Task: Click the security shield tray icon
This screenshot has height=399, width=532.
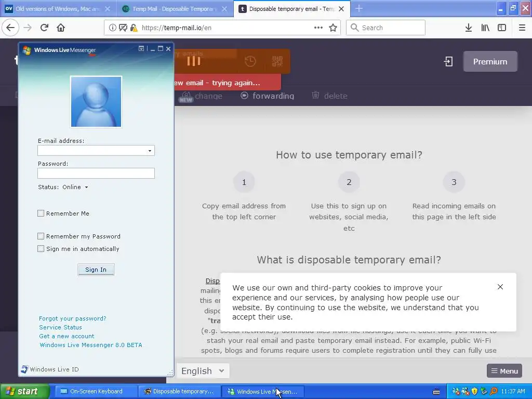Action: (475, 392)
